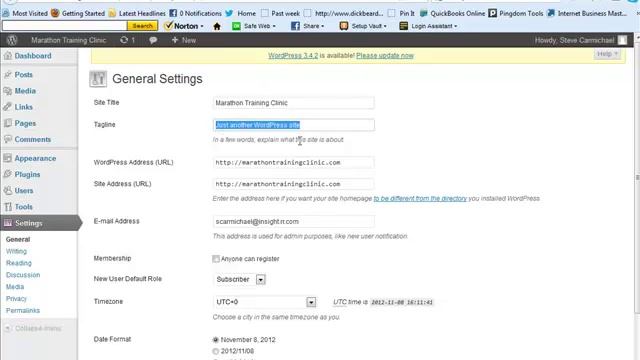
Task: Click the Site Title input field
Action: (293, 103)
